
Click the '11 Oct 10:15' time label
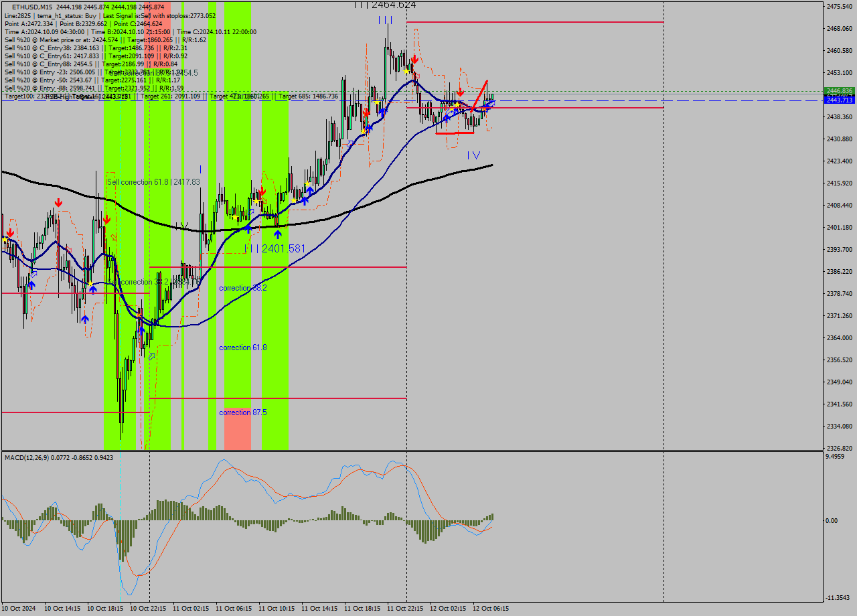(277, 609)
